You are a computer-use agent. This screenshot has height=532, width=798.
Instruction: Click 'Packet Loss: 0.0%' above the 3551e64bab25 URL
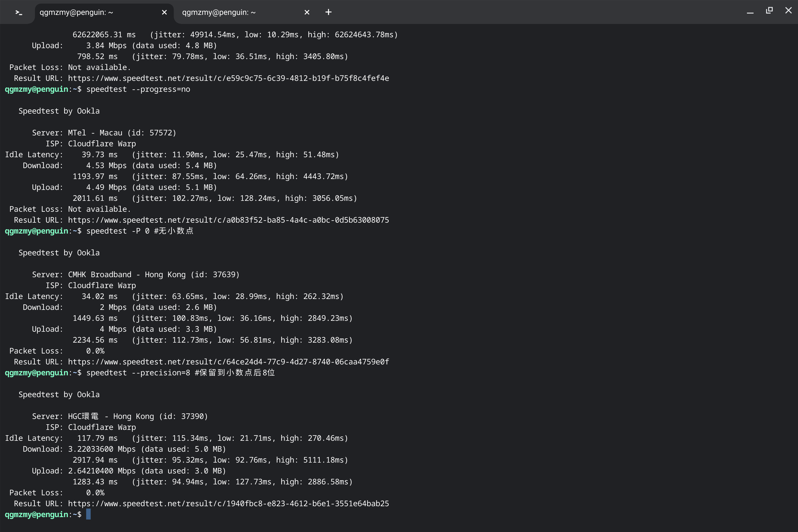[57, 493]
